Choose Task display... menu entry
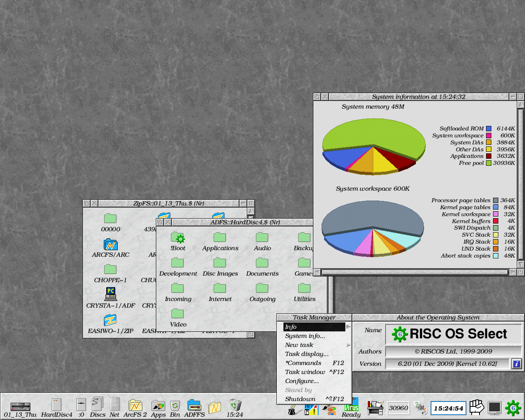 pos(314,354)
